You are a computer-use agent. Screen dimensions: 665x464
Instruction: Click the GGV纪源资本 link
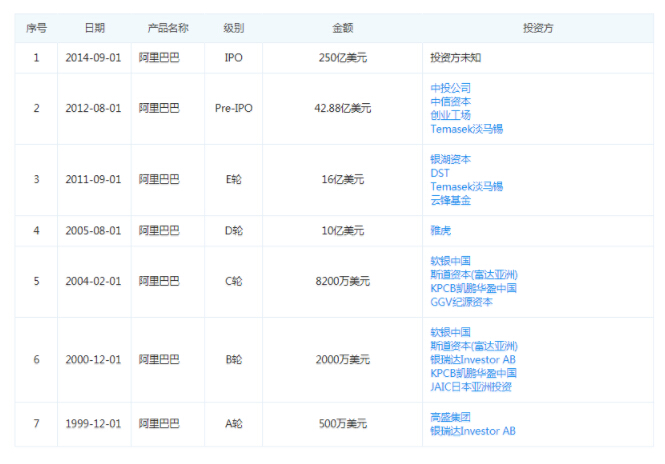click(461, 302)
